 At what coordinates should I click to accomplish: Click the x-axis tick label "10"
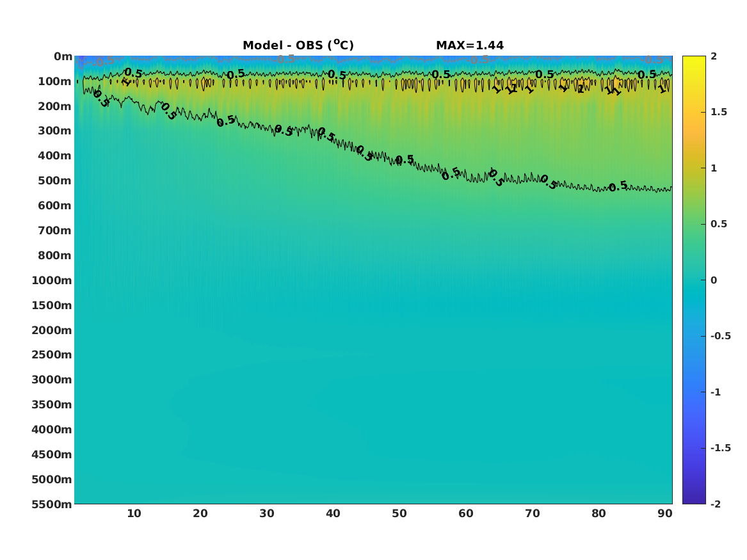click(134, 513)
